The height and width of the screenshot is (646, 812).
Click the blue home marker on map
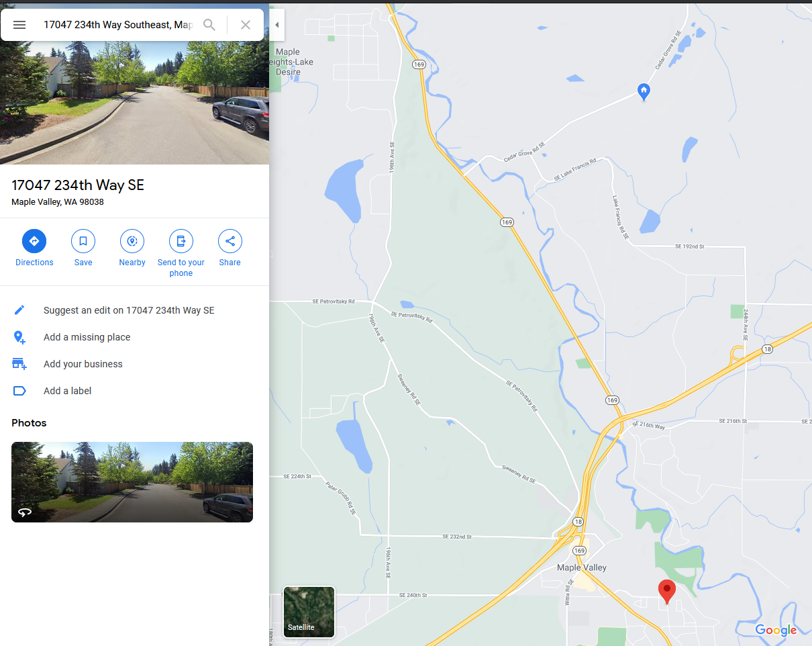pyautogui.click(x=644, y=92)
